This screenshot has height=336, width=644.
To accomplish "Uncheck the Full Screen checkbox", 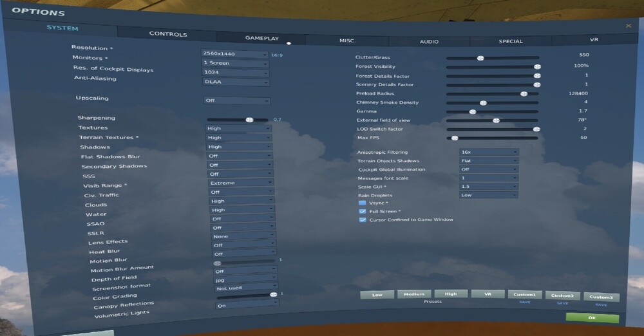I will 362,211.
